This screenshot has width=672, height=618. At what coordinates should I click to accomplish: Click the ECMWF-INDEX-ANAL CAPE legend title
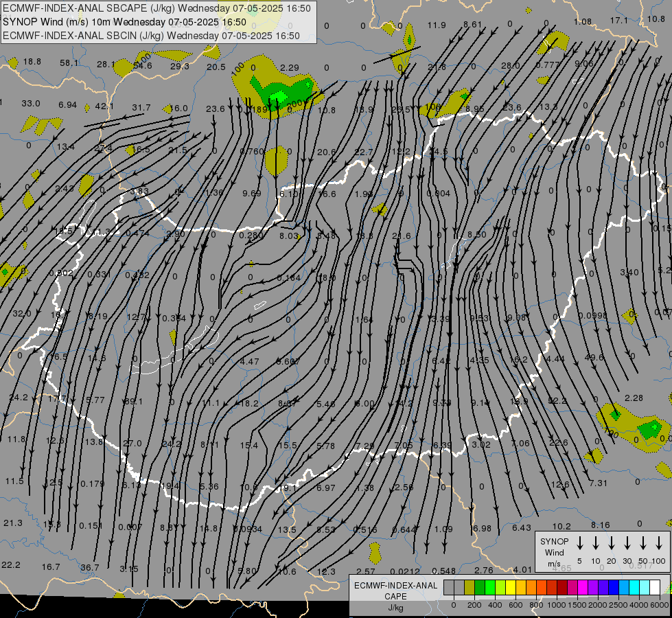point(395,591)
